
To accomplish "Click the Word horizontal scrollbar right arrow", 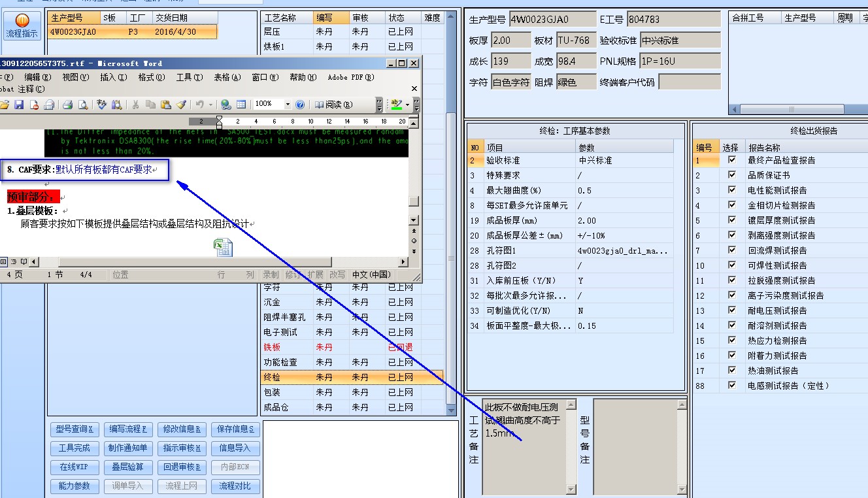I will point(404,261).
